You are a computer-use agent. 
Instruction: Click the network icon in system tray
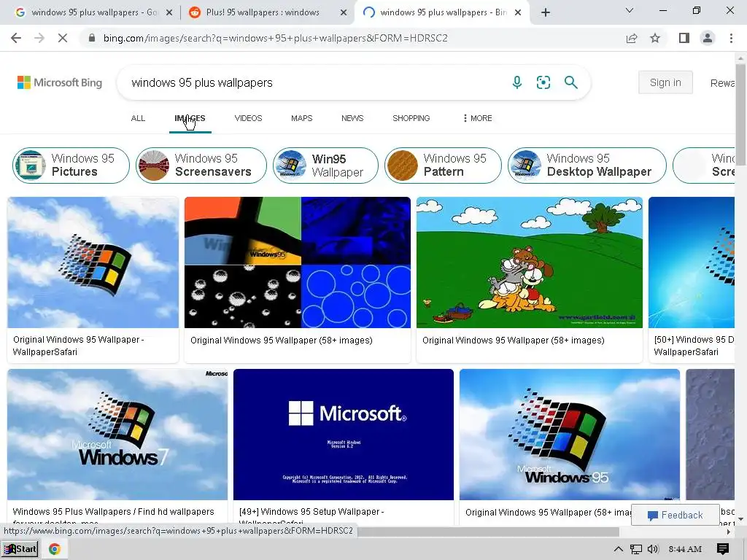(x=635, y=549)
